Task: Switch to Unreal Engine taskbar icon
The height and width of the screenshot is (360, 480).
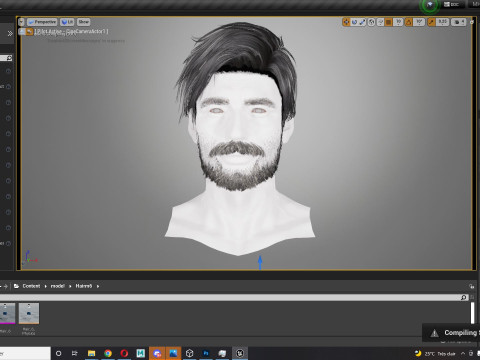Action: point(240,353)
